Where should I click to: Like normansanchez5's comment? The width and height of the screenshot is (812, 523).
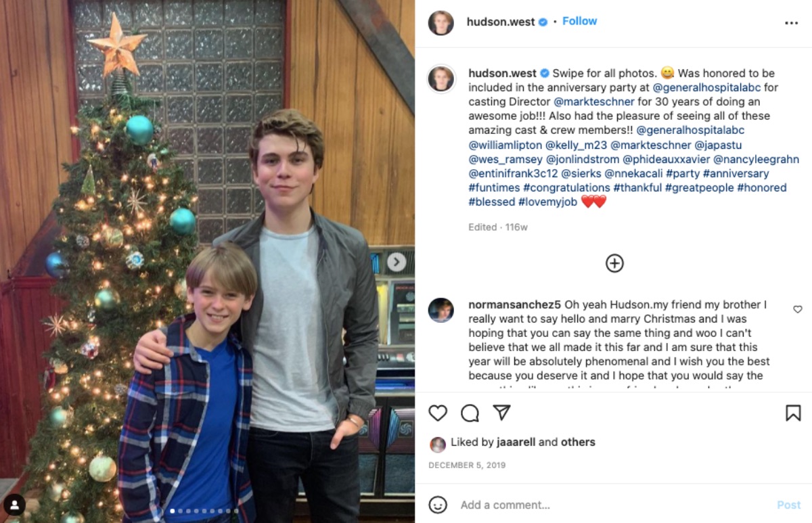[x=798, y=309]
